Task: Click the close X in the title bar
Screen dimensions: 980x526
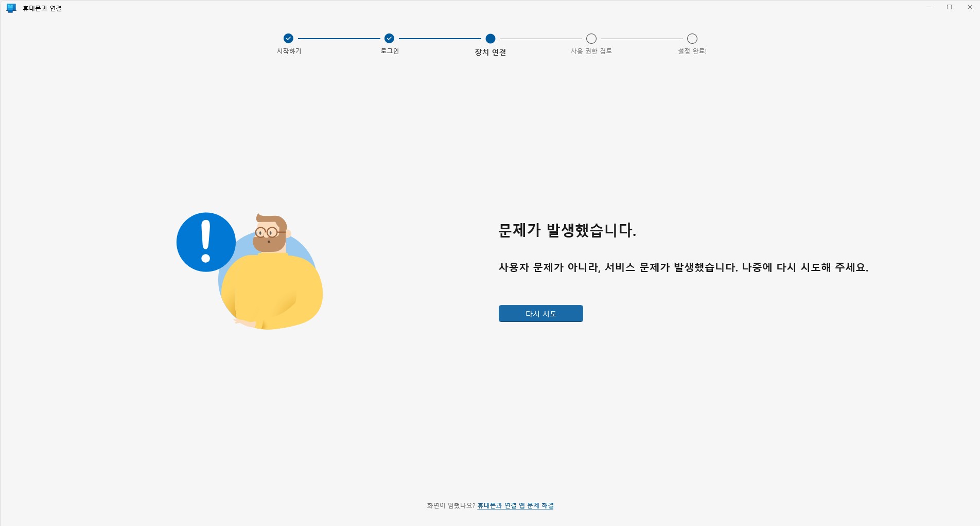Action: click(x=970, y=7)
